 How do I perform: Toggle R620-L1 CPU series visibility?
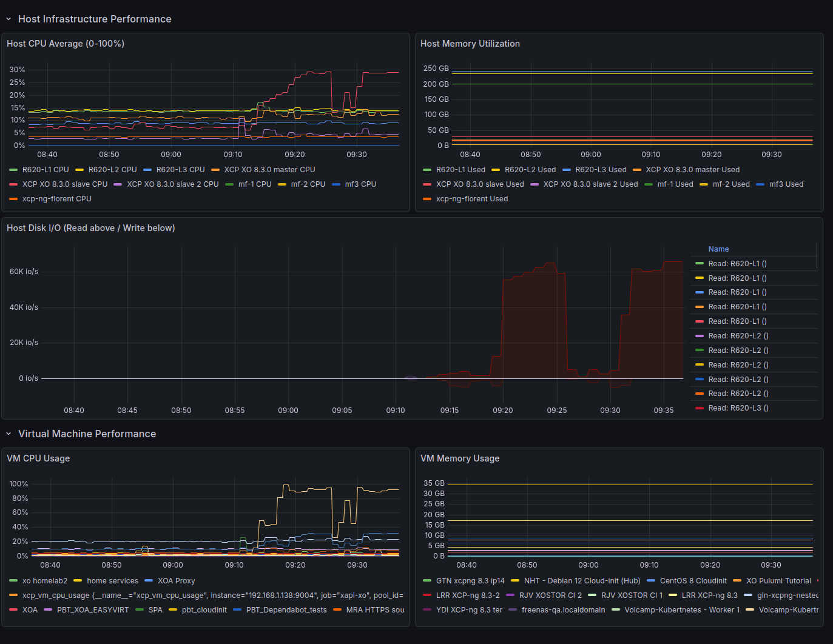point(46,170)
